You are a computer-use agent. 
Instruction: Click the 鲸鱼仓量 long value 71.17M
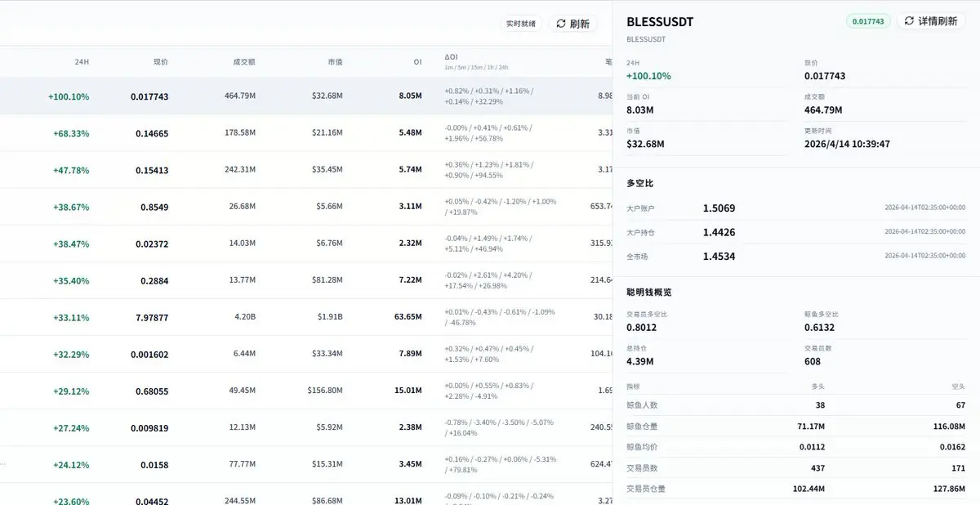coord(810,426)
